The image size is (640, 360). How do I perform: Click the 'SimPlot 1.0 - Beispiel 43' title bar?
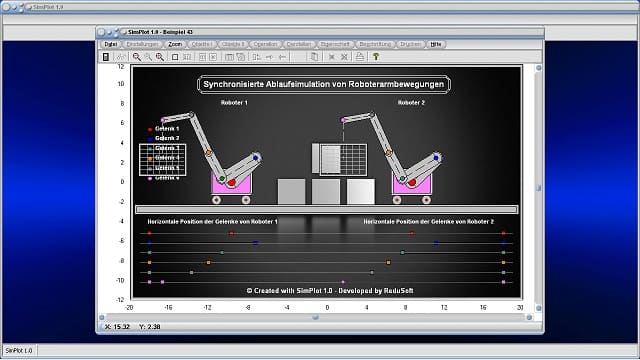point(320,32)
